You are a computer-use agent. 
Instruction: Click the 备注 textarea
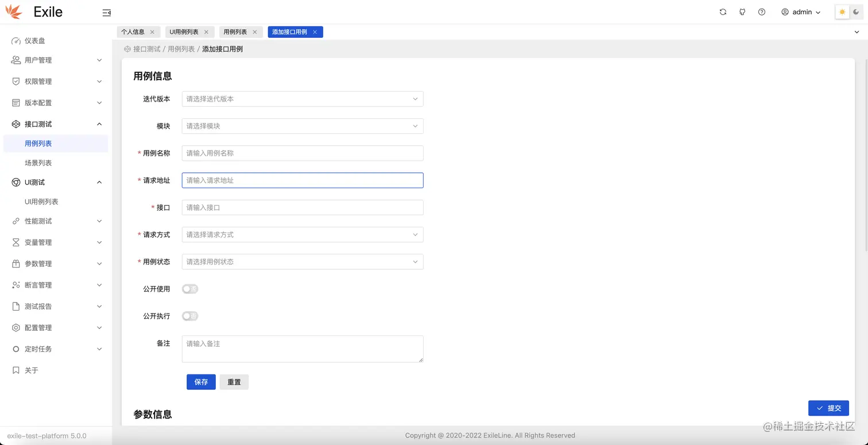tap(303, 349)
